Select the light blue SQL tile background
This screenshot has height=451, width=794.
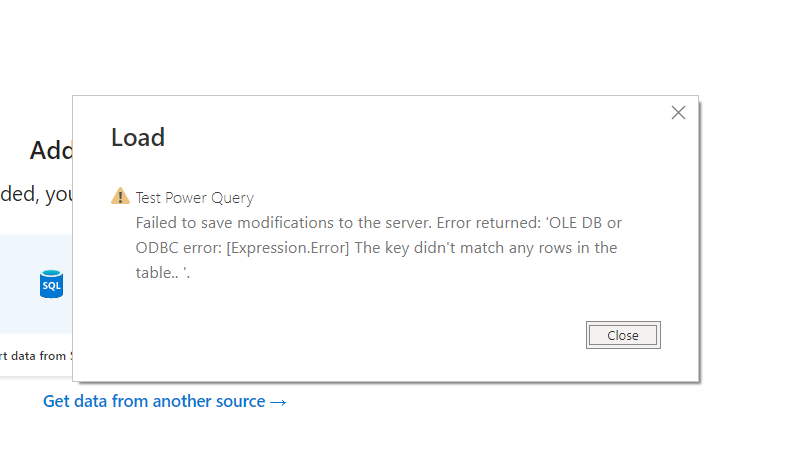36,283
